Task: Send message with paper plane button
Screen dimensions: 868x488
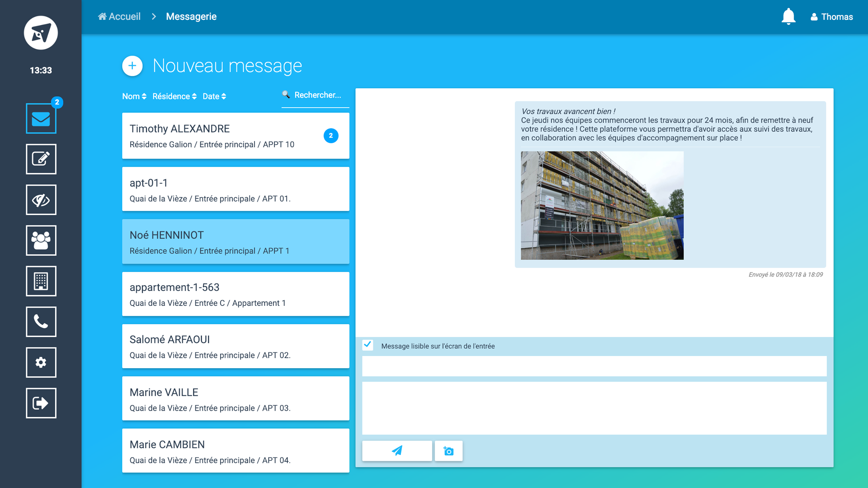Action: (396, 451)
